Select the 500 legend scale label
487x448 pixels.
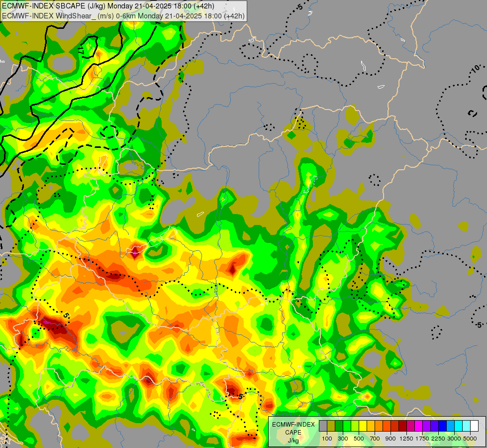coord(359,439)
